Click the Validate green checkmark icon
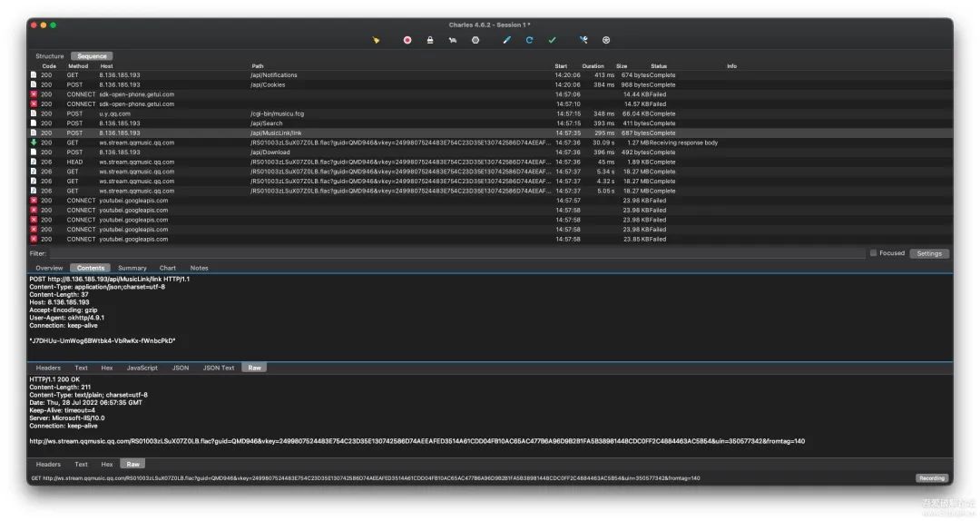The image size is (980, 521). coord(552,40)
